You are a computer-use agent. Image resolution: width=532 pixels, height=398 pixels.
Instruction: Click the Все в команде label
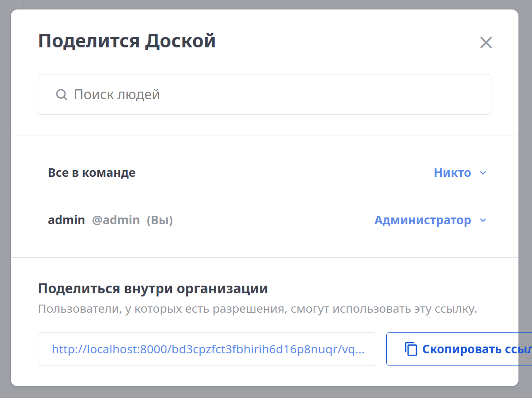point(92,173)
